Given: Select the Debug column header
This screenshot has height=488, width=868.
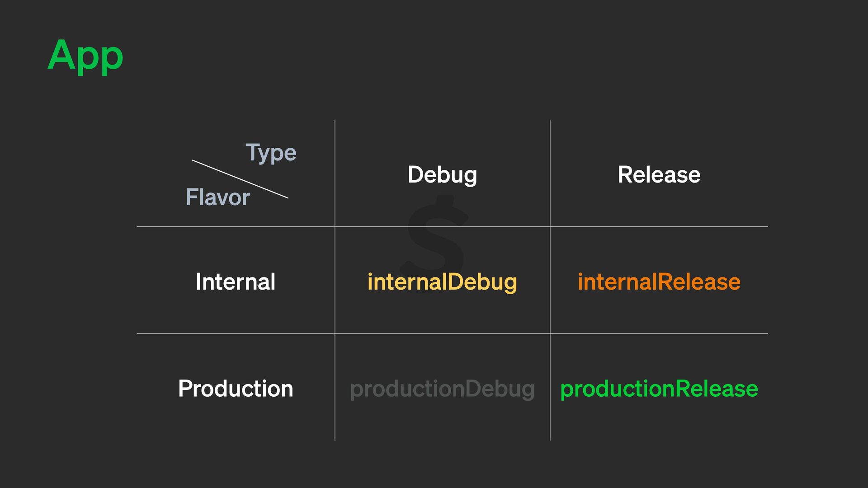Looking at the screenshot, I should point(442,175).
